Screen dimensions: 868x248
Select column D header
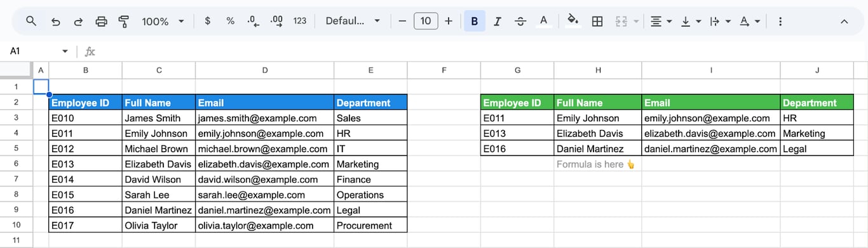pyautogui.click(x=264, y=70)
